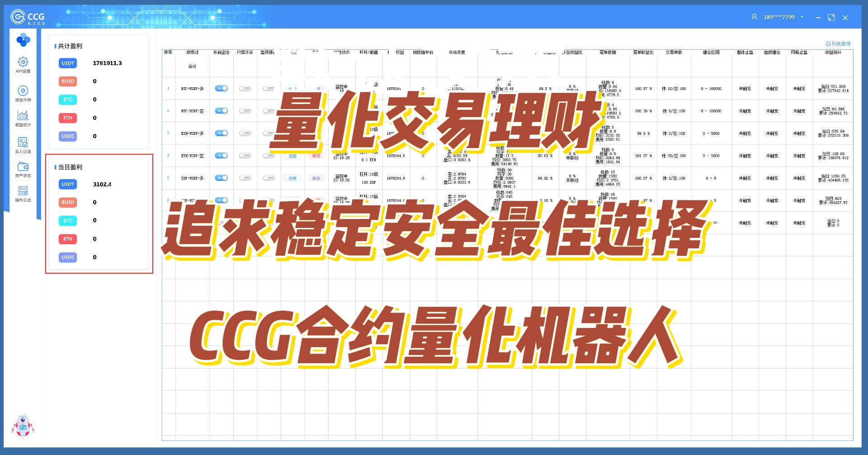The height and width of the screenshot is (455, 868).
Task: Click the 只卖不买 column header
Action: (x=245, y=52)
